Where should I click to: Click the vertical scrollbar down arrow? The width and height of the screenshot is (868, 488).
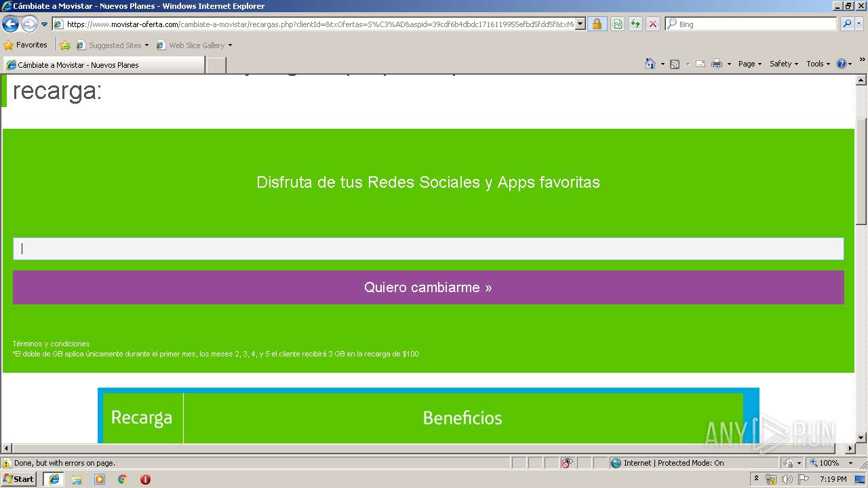tap(862, 438)
